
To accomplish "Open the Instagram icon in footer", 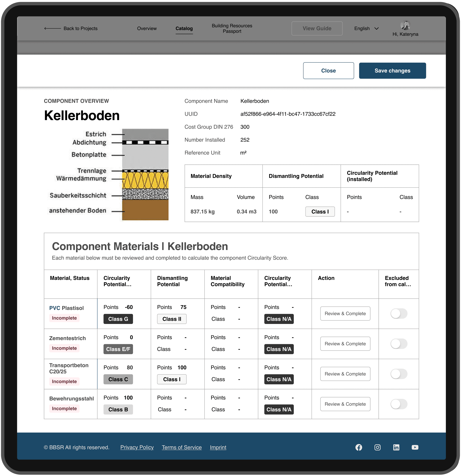I will pyautogui.click(x=377, y=447).
